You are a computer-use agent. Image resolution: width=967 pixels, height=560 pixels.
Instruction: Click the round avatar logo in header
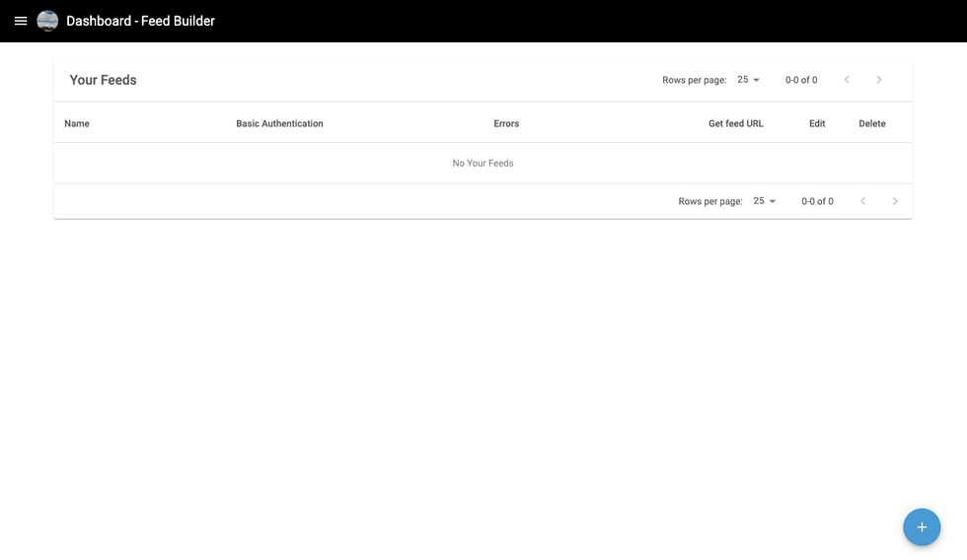click(x=47, y=21)
